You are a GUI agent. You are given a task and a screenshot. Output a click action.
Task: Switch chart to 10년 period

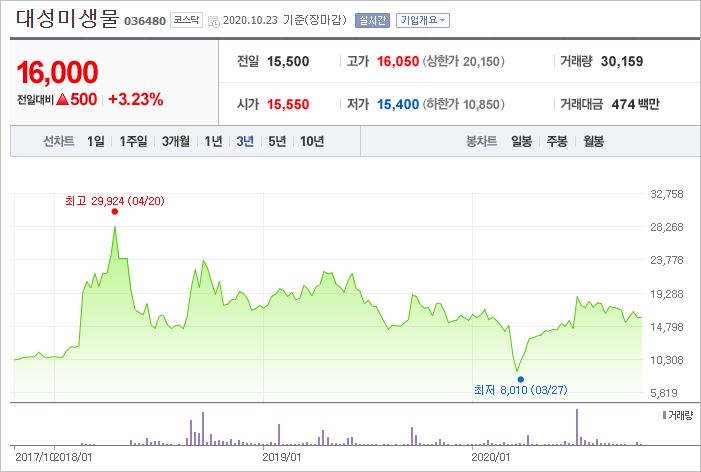click(312, 142)
